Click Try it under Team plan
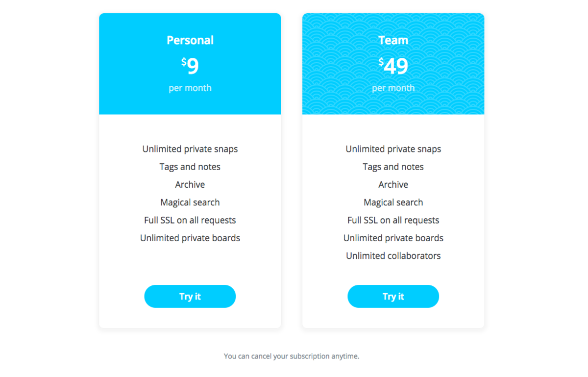The width and height of the screenshot is (588, 377). click(393, 296)
